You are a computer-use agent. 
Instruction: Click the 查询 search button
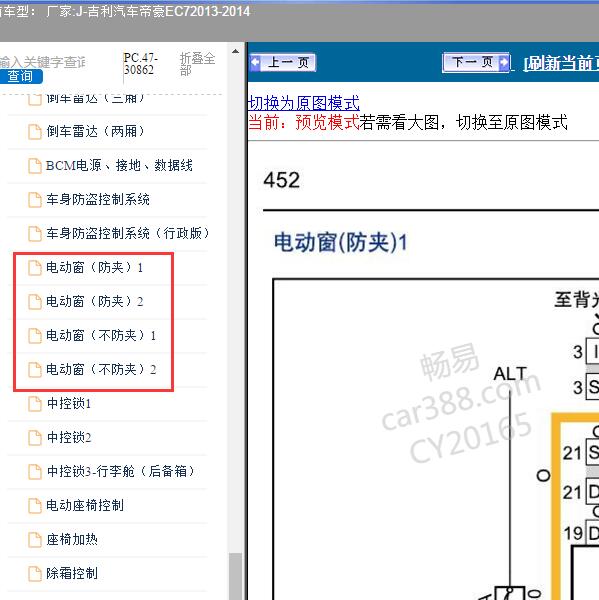(21, 76)
